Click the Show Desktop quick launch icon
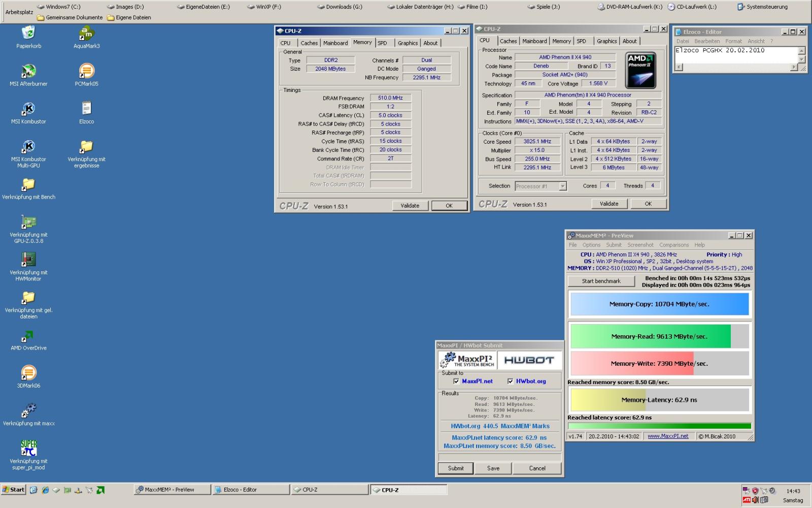The image size is (812, 508). click(33, 490)
